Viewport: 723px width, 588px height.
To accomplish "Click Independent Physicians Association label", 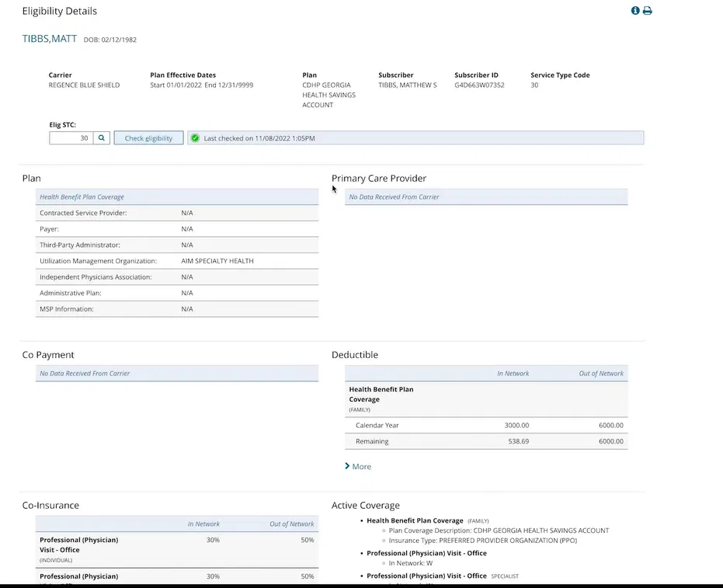I will (x=96, y=277).
